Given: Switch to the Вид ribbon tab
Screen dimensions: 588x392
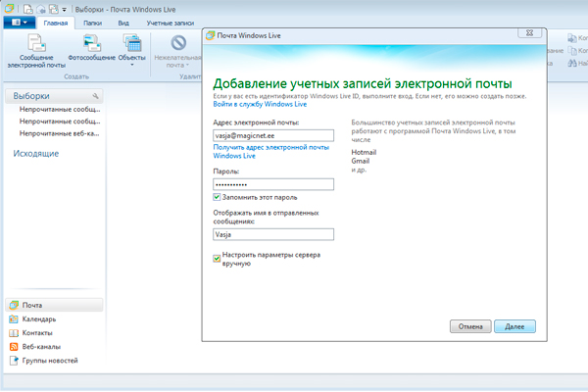Looking at the screenshot, I should [123, 23].
